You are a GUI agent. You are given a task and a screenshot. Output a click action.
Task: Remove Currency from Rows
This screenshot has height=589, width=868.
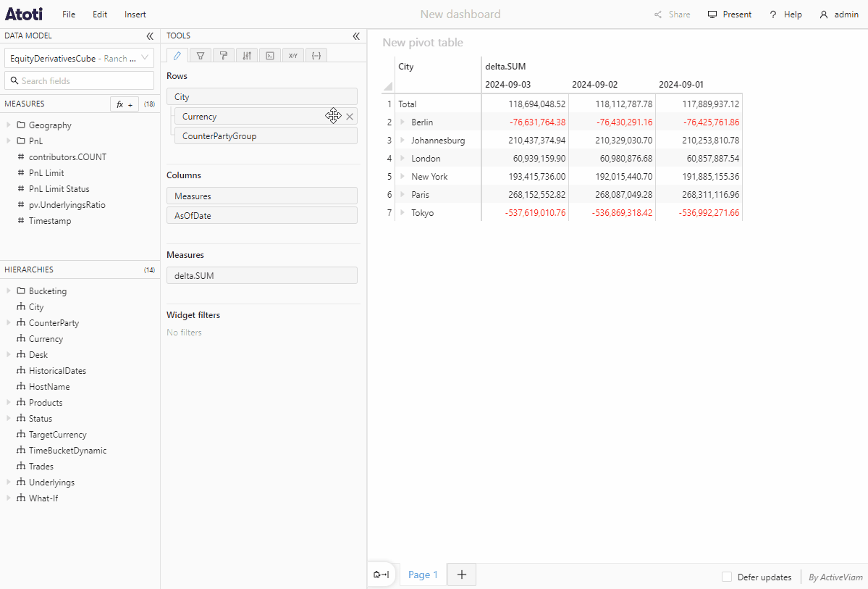coord(350,117)
